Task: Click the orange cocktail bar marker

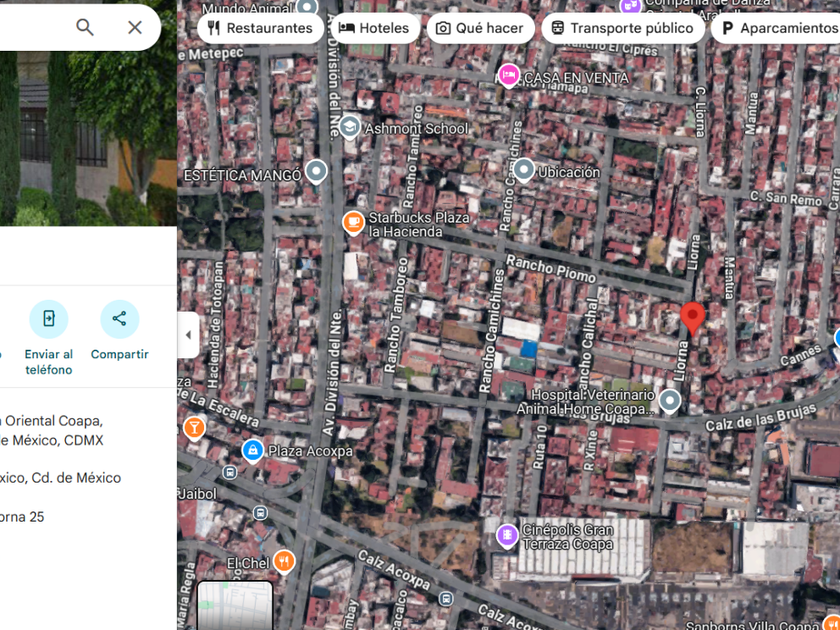Action: point(194,429)
